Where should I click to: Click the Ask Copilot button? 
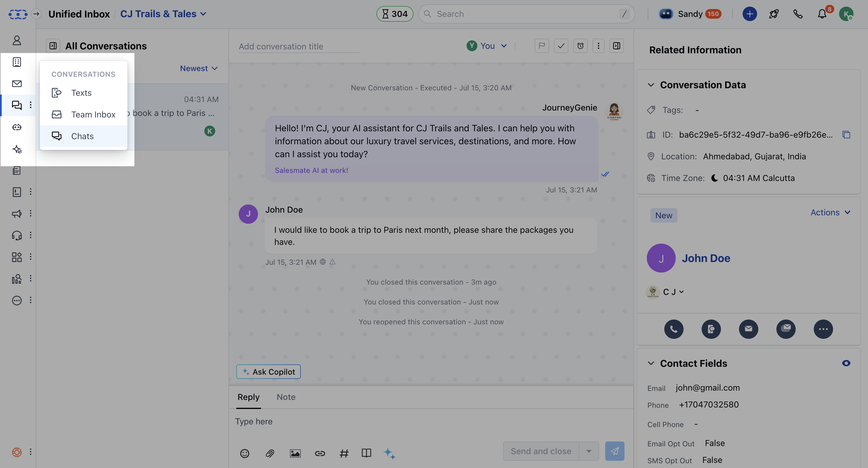point(268,371)
